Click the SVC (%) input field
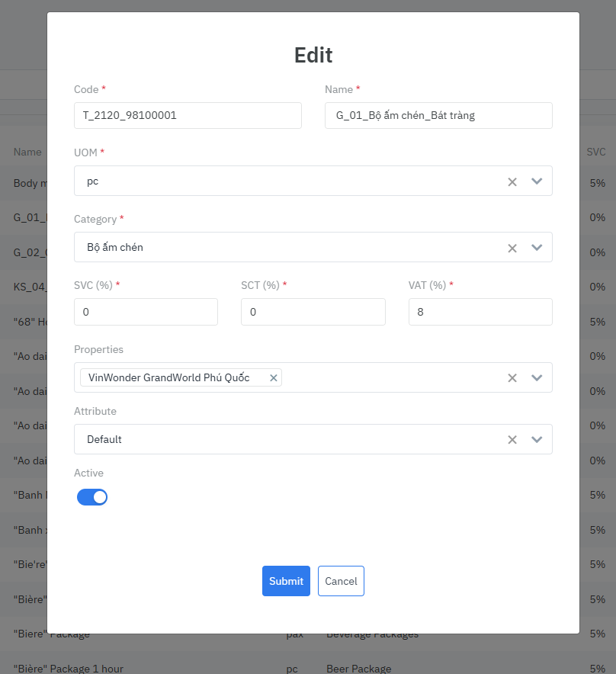Image resolution: width=616 pixels, height=674 pixels. pyautogui.click(x=146, y=312)
